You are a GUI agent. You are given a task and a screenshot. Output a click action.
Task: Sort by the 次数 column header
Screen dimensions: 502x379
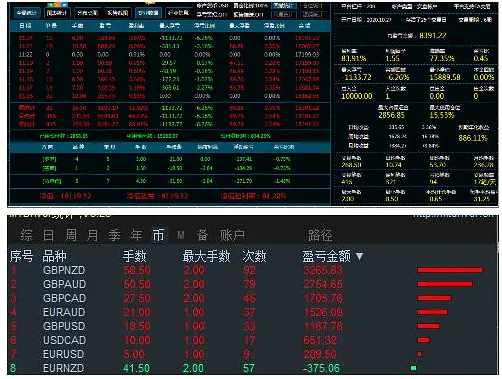[x=254, y=256]
